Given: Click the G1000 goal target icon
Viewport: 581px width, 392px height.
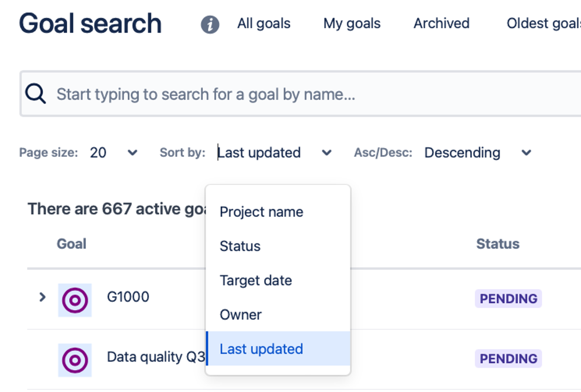Looking at the screenshot, I should [75, 300].
